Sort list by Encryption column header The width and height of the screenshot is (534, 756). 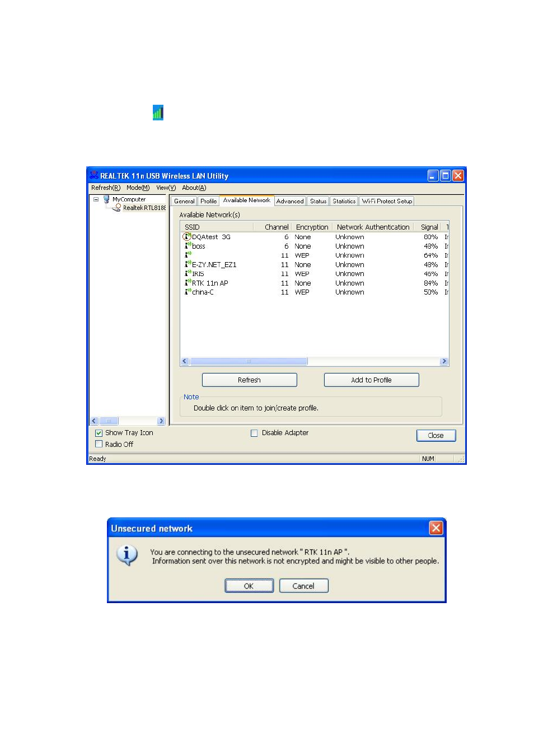point(312,227)
